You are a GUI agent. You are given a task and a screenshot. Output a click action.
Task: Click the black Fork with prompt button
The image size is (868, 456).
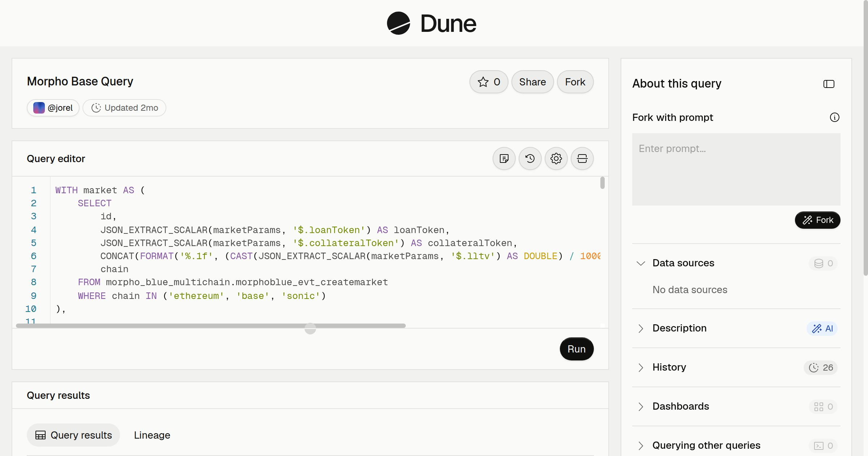coord(817,220)
